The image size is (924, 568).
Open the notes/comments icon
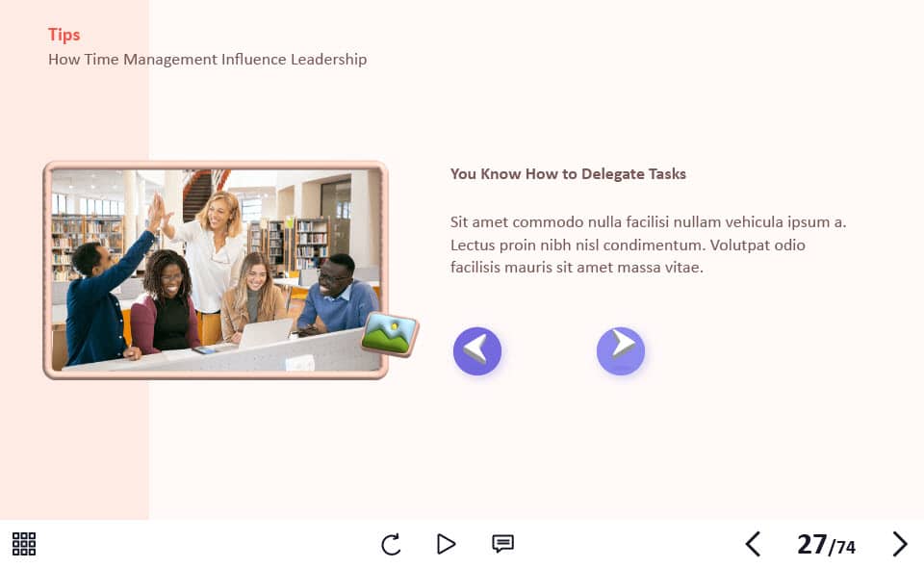pyautogui.click(x=502, y=543)
